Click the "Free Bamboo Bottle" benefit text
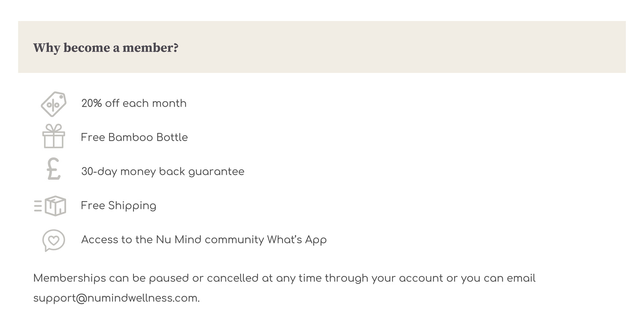 pos(134,137)
